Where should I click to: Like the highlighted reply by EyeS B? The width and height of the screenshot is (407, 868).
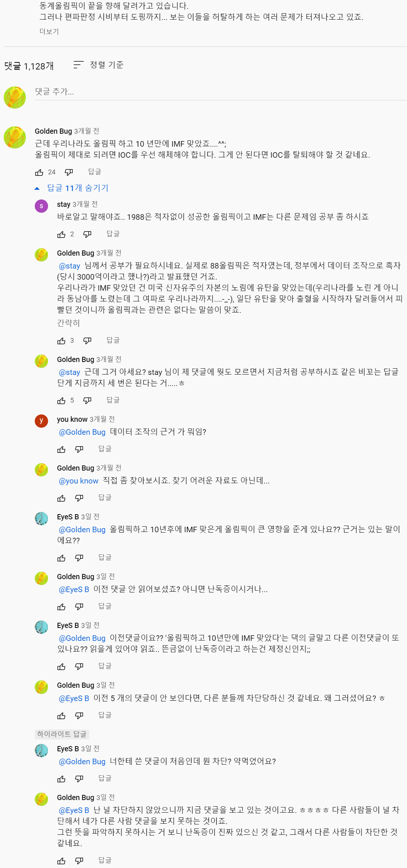pos(61,779)
